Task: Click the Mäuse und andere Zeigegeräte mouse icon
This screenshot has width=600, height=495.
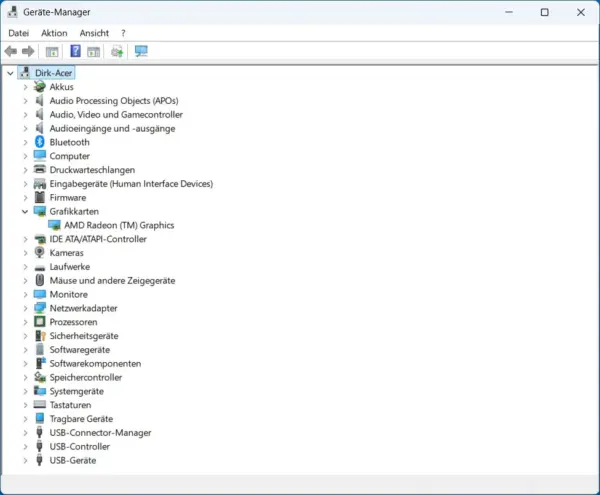Action: [x=39, y=280]
